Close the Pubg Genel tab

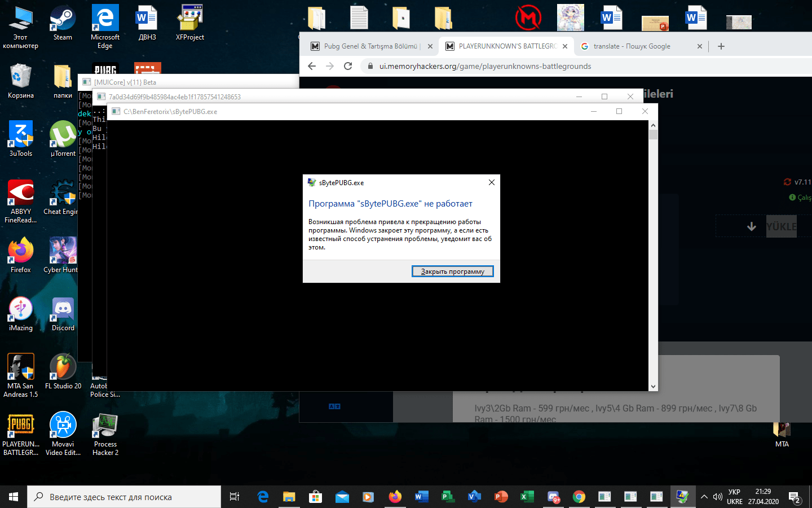click(430, 46)
